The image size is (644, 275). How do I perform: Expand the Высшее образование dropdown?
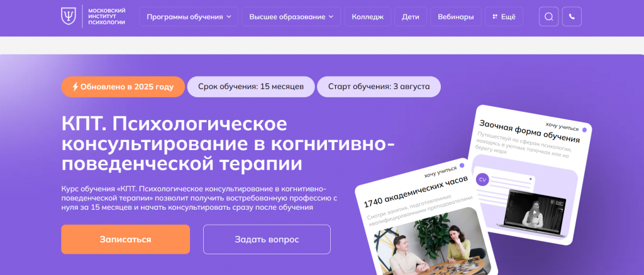291,17
